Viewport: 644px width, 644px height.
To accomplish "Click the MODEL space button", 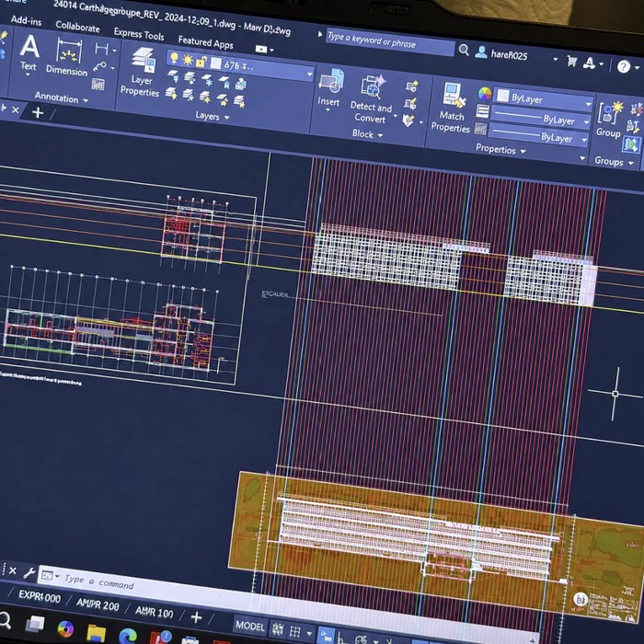I will [x=249, y=626].
